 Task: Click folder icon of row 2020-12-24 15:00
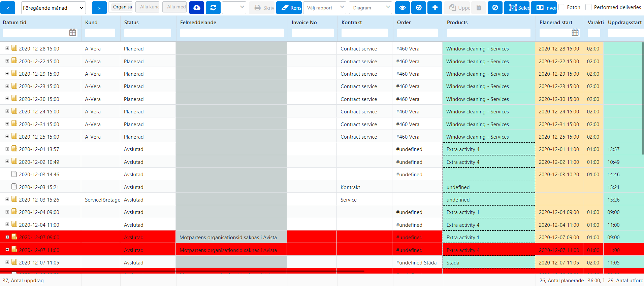click(x=14, y=111)
